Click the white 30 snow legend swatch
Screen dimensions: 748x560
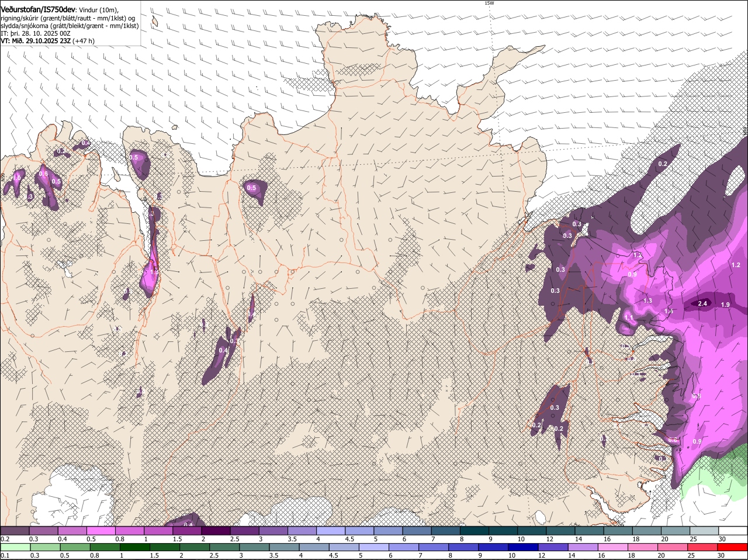click(733, 531)
